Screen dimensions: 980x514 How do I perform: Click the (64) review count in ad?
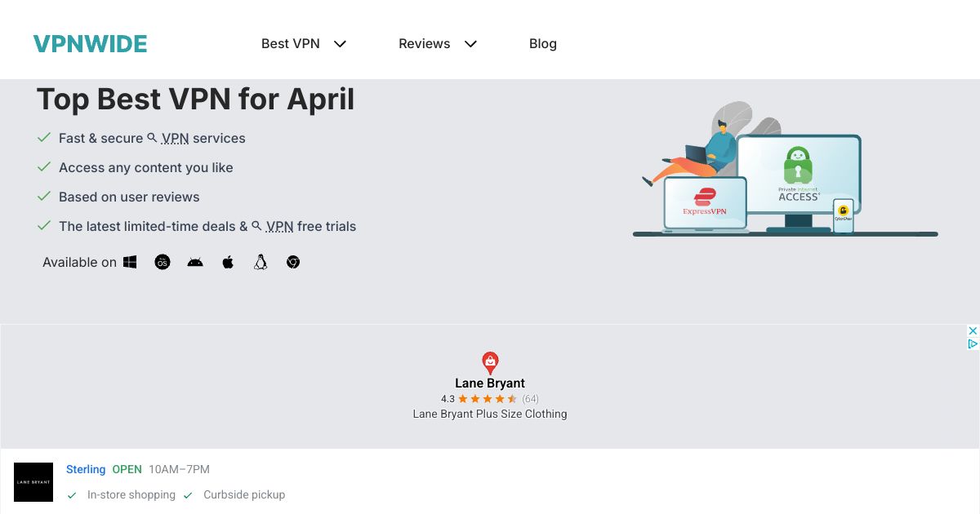tap(530, 399)
